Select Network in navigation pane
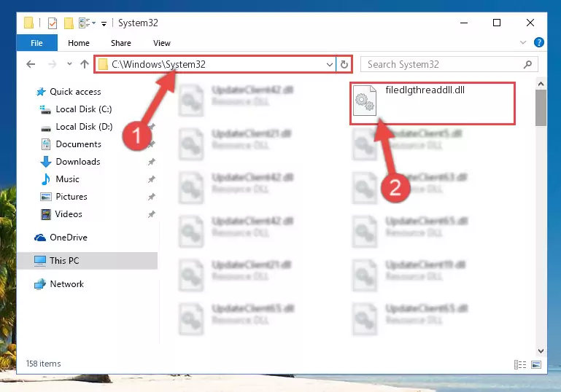561x392 pixels. click(x=66, y=284)
